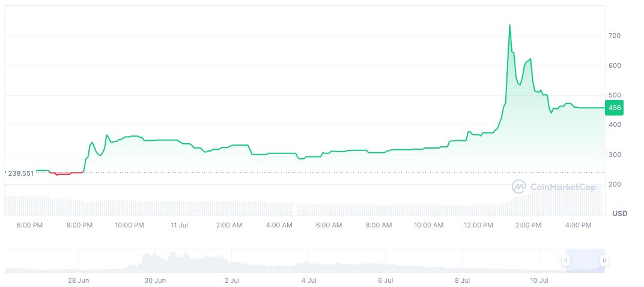
Task: Click the 700 price axis label
Action: point(614,36)
